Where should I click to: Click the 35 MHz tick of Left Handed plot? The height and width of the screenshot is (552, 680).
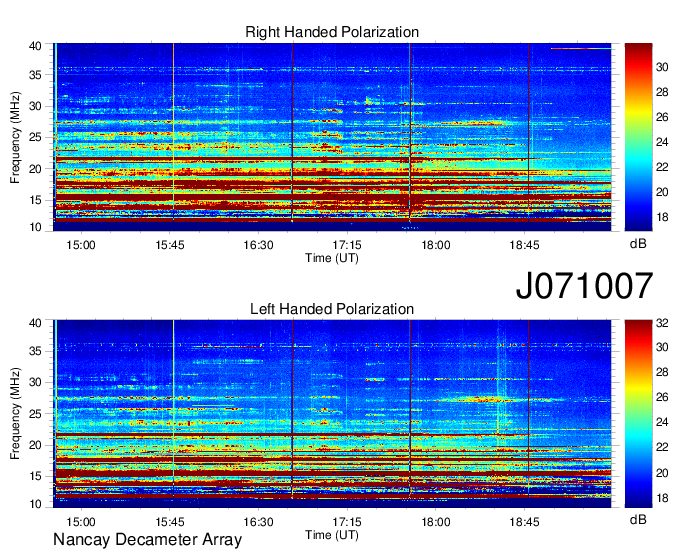(x=35, y=351)
